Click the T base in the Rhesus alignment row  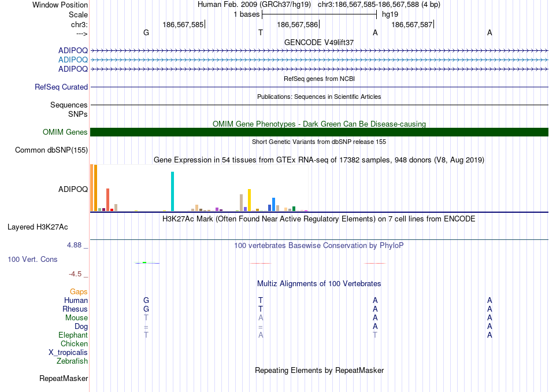tap(261, 309)
